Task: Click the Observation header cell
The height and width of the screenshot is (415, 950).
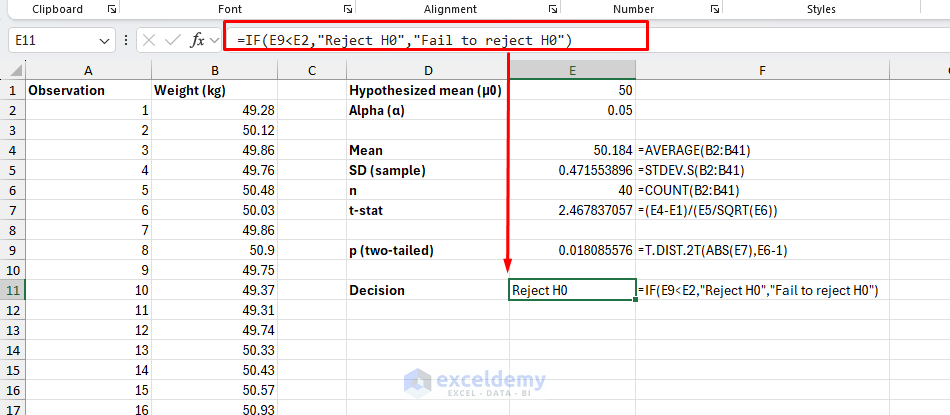Action: [x=88, y=90]
